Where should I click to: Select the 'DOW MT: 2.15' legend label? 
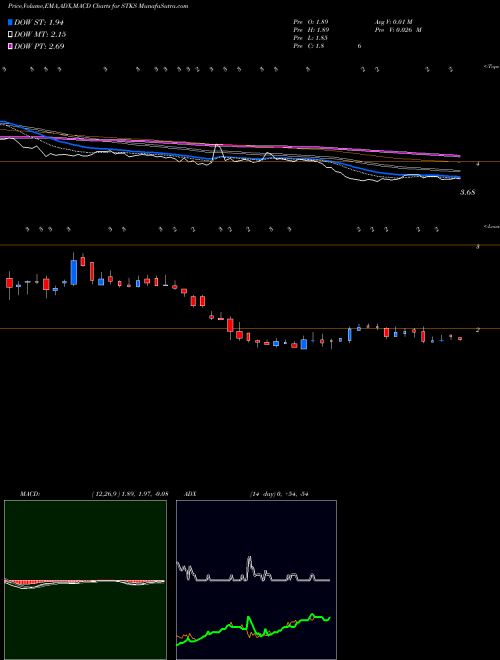[x=40, y=34]
